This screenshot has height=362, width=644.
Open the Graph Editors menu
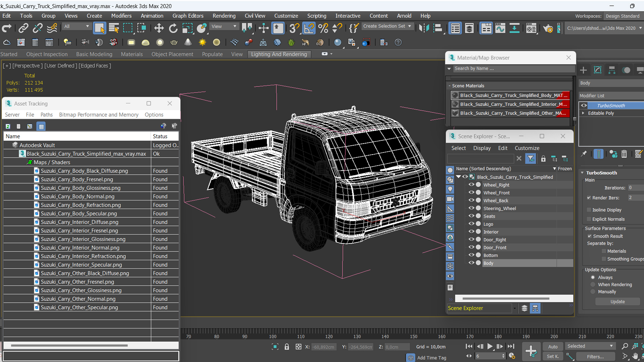point(188,16)
